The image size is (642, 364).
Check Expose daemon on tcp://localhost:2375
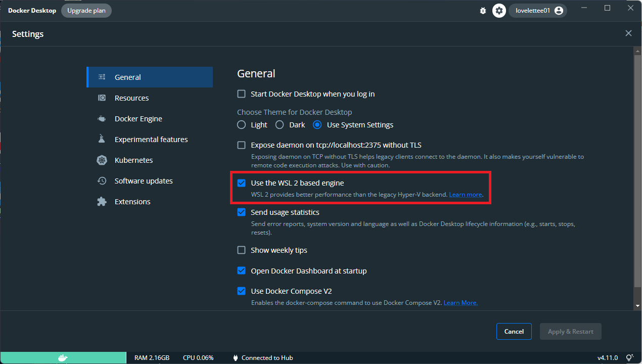click(x=241, y=145)
